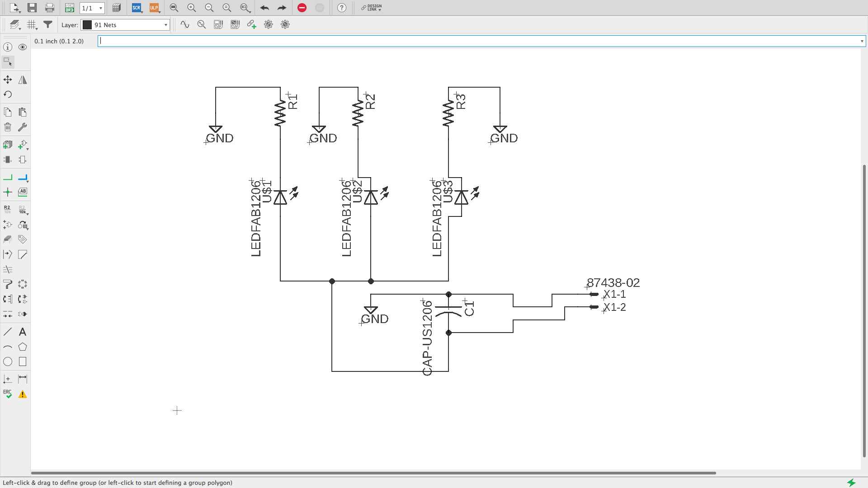Image resolution: width=868 pixels, height=488 pixels.
Task: Select the Group selection tool
Action: [x=8, y=62]
